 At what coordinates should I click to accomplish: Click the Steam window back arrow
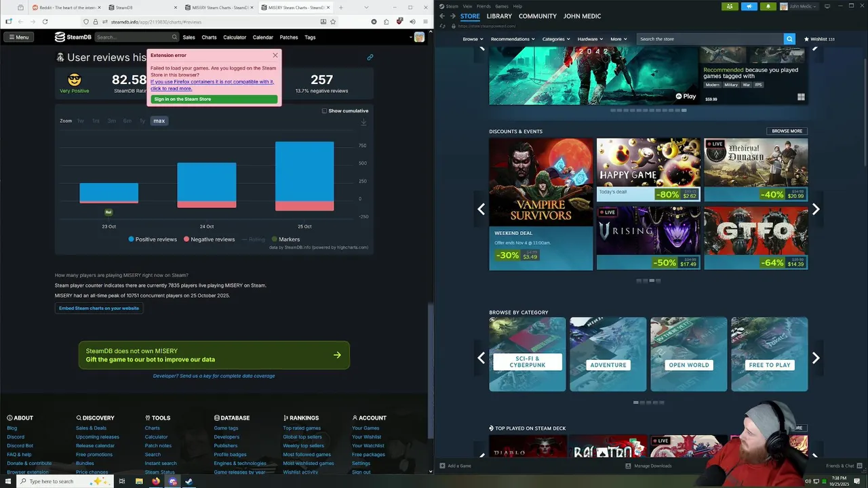442,16
